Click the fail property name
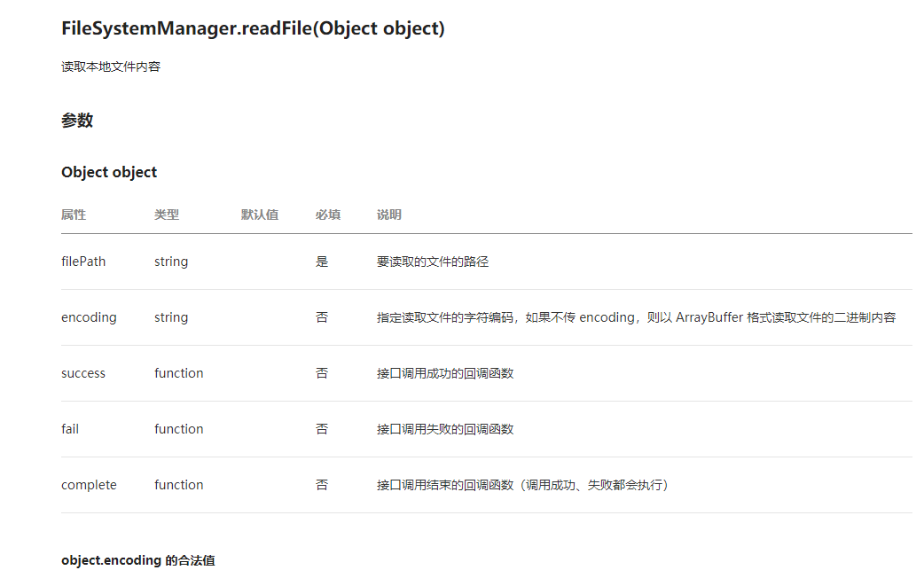Image resolution: width=924 pixels, height=578 pixels. click(70, 429)
